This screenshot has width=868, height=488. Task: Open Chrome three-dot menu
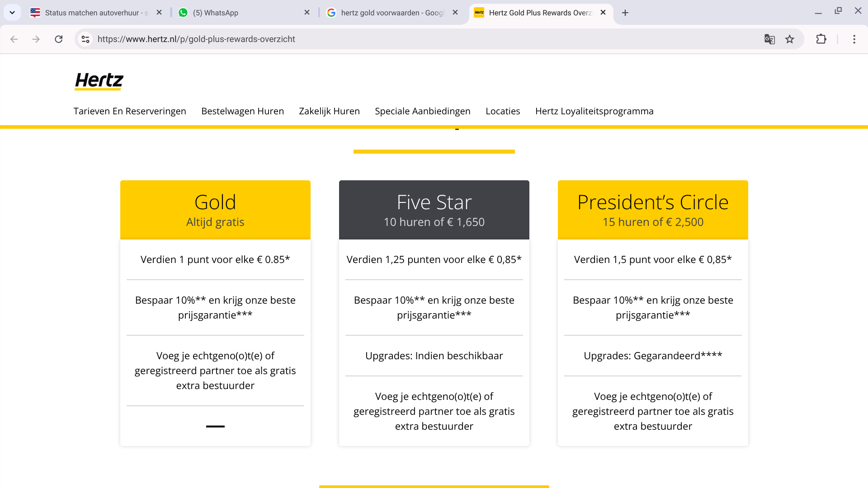click(x=854, y=39)
